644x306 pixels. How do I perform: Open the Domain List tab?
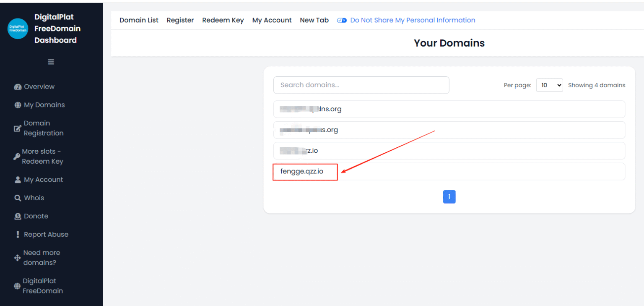pyautogui.click(x=139, y=20)
